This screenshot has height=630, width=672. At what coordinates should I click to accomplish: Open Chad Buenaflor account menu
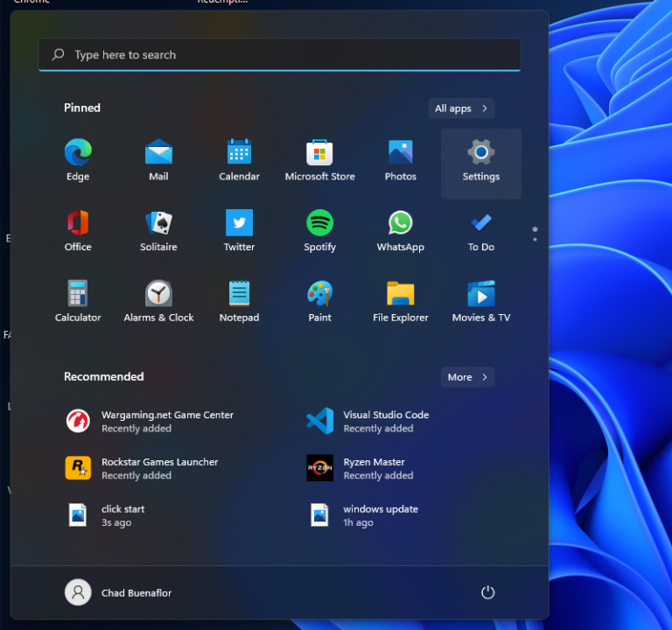pos(118,592)
